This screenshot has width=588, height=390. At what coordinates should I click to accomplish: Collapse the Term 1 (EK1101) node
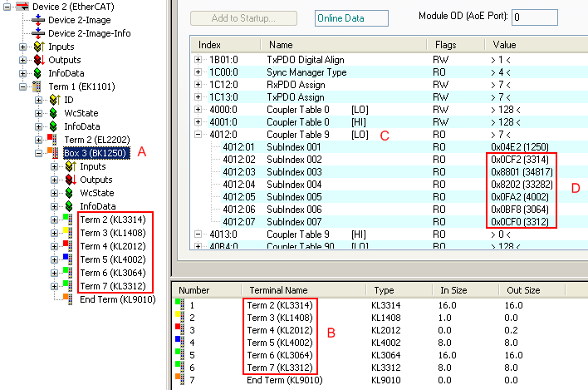[22, 86]
